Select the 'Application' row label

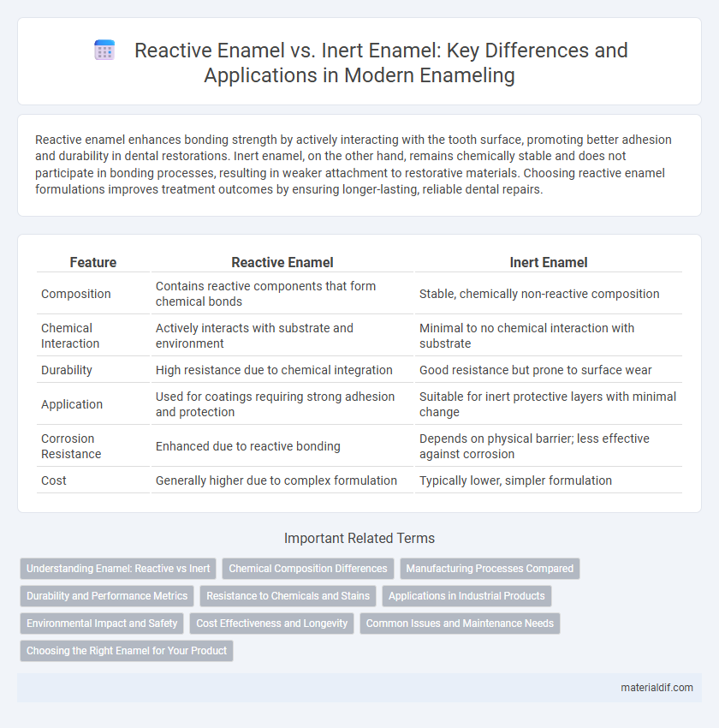click(x=72, y=404)
